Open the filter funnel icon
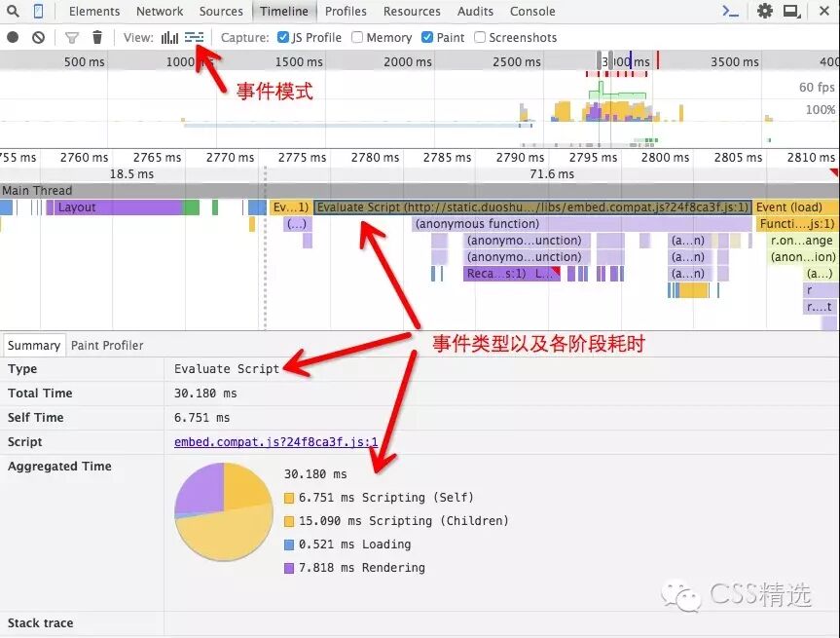840x638 pixels. [x=71, y=38]
